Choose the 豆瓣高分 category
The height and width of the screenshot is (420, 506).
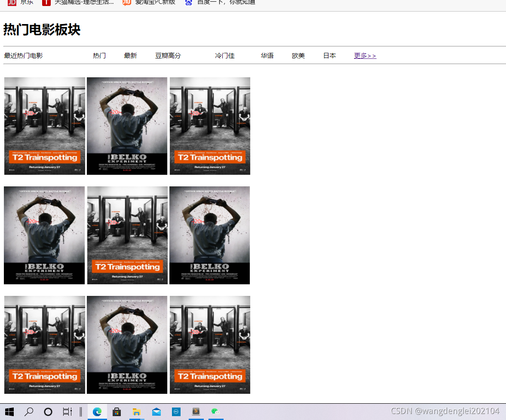point(168,56)
